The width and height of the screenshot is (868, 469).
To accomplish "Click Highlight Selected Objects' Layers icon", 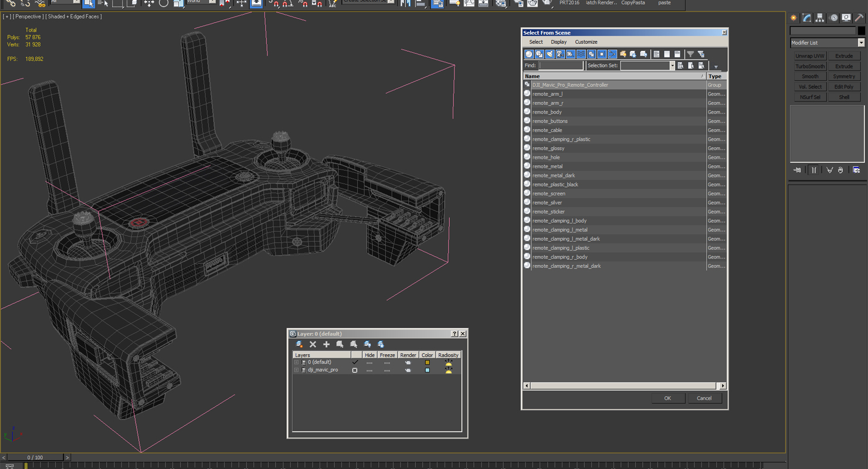I will click(354, 344).
